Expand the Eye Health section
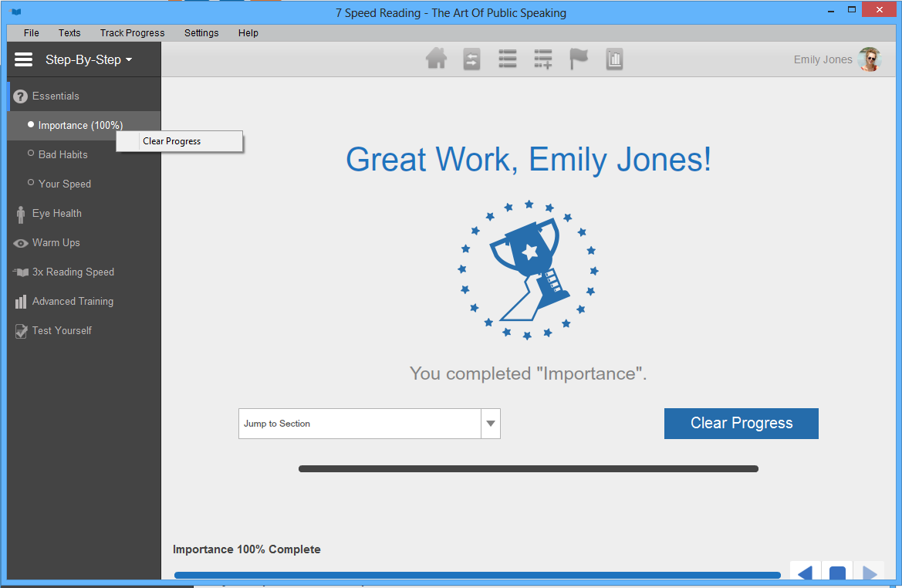This screenshot has height=588, width=902. click(x=56, y=213)
